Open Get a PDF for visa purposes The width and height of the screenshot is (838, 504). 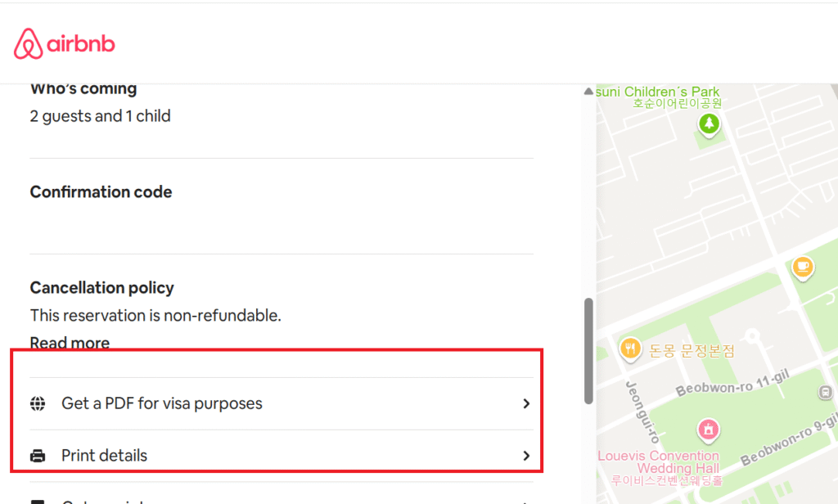(x=162, y=403)
